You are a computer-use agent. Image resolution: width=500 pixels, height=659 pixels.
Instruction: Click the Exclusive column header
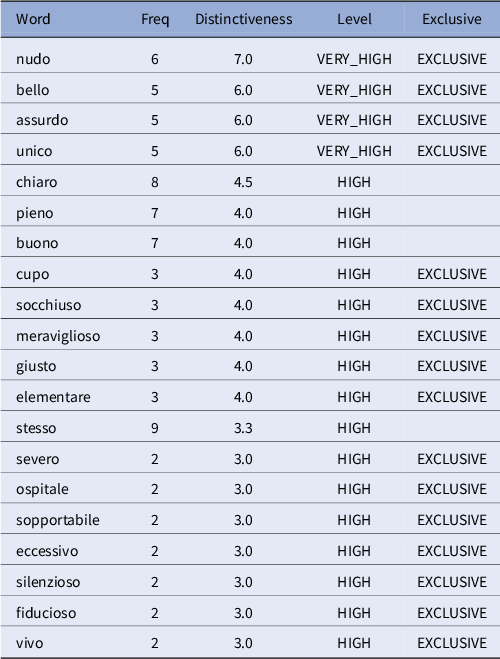pos(452,19)
